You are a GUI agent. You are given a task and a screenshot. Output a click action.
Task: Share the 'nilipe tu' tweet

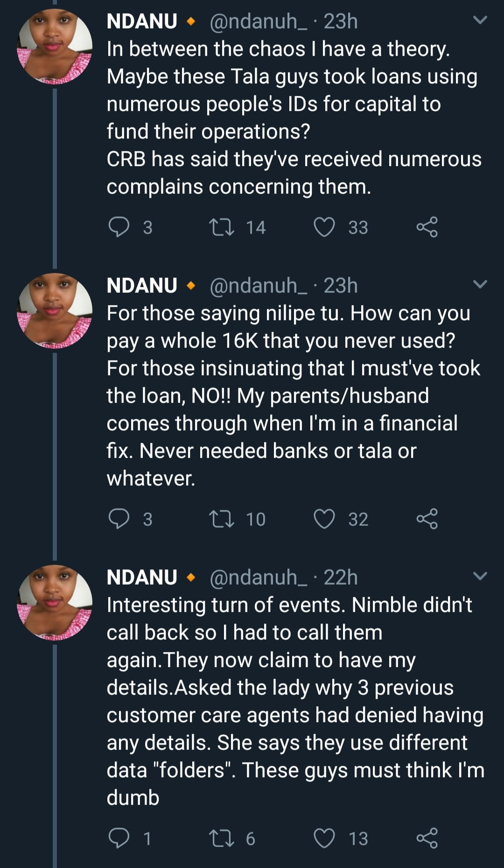[x=427, y=519]
